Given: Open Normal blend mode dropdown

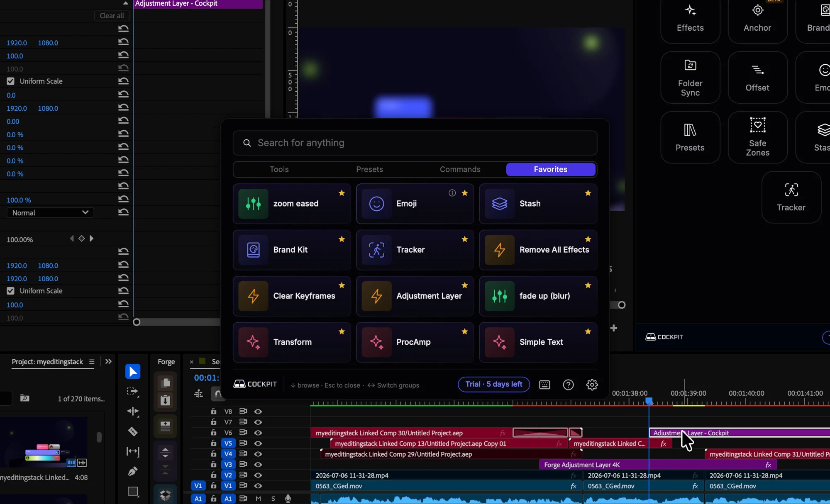Looking at the screenshot, I should (50, 213).
